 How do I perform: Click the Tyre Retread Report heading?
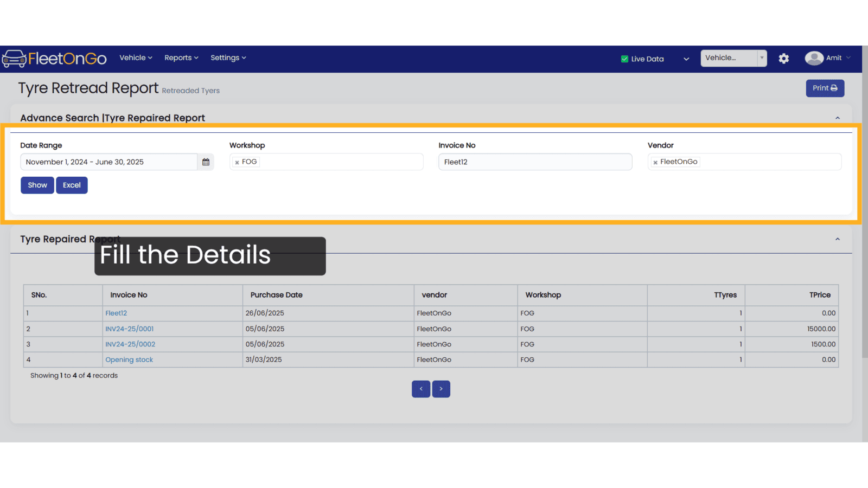coord(88,88)
